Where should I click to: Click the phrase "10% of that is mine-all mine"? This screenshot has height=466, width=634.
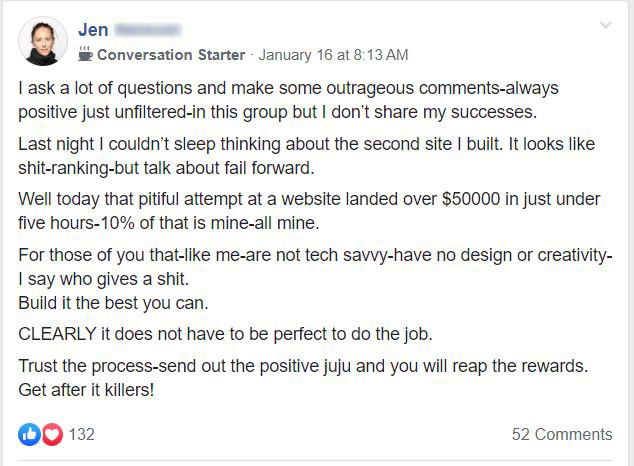click(x=209, y=223)
